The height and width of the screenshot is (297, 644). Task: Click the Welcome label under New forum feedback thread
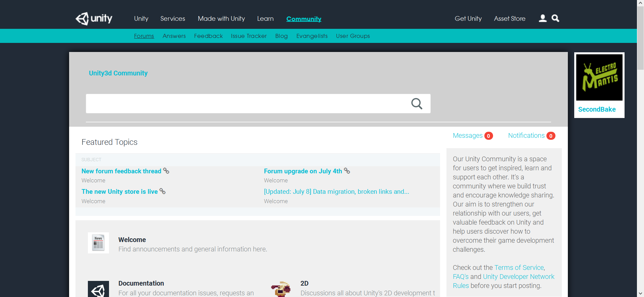pos(93,180)
